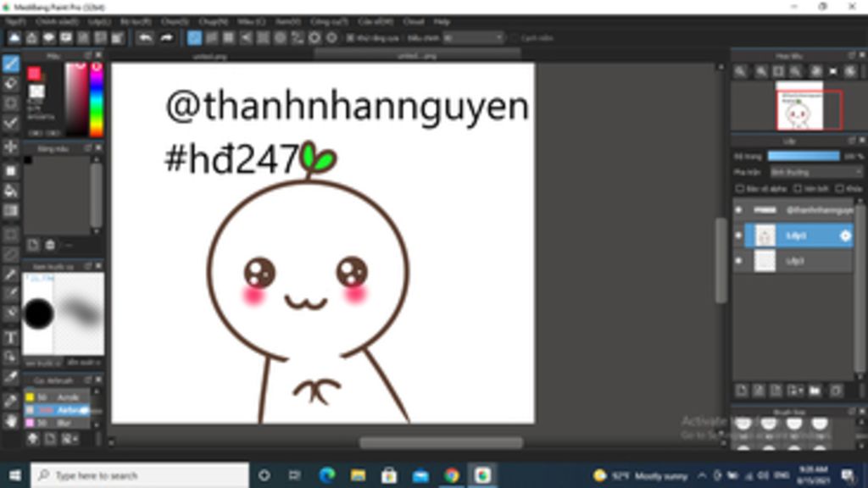This screenshot has width=868, height=488.
Task: Click the black swatch in palette panel
Action: point(28,160)
